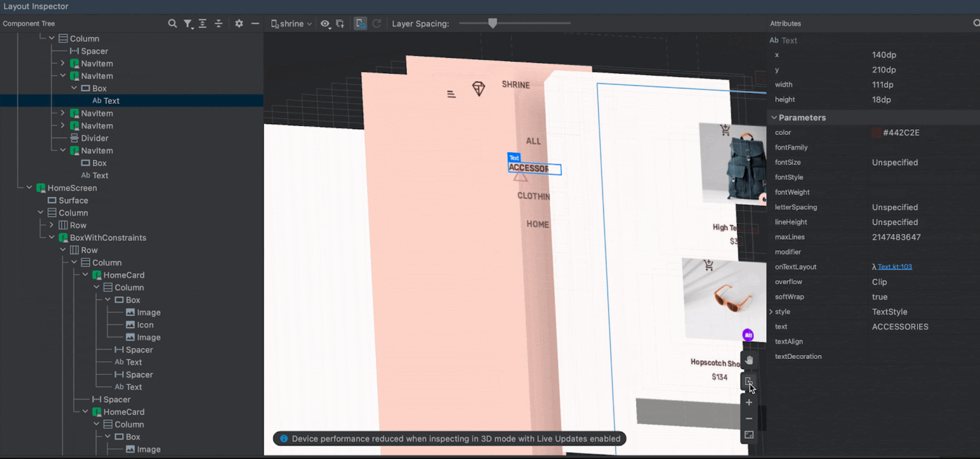980x459 pixels.
Task: Click the Expand All tree icon
Action: click(203, 23)
